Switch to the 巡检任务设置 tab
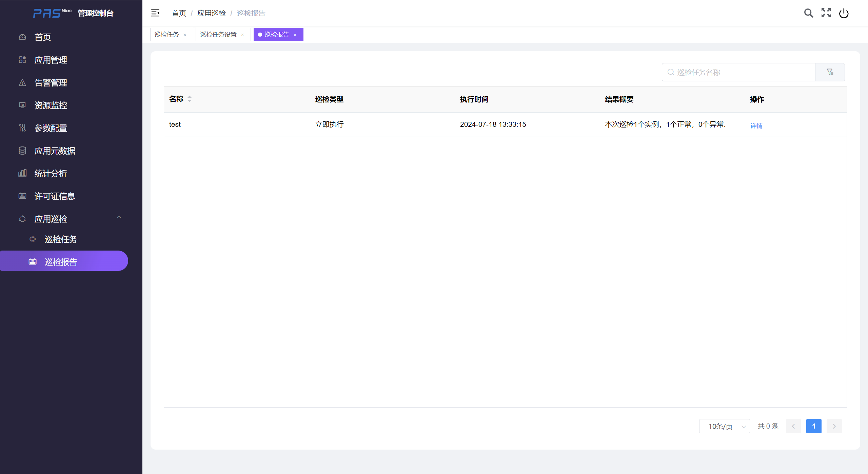Viewport: 868px width, 474px height. [218, 35]
